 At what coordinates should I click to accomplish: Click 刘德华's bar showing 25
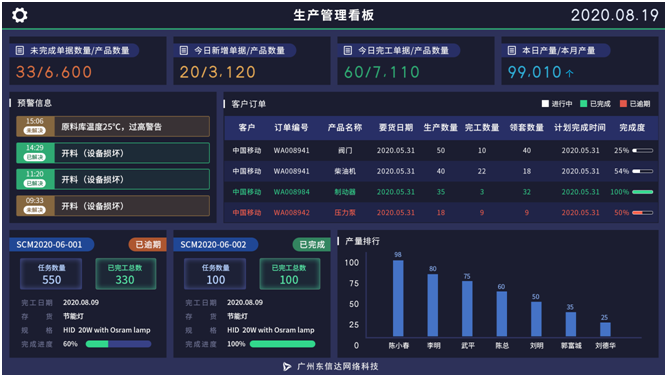[605, 330]
